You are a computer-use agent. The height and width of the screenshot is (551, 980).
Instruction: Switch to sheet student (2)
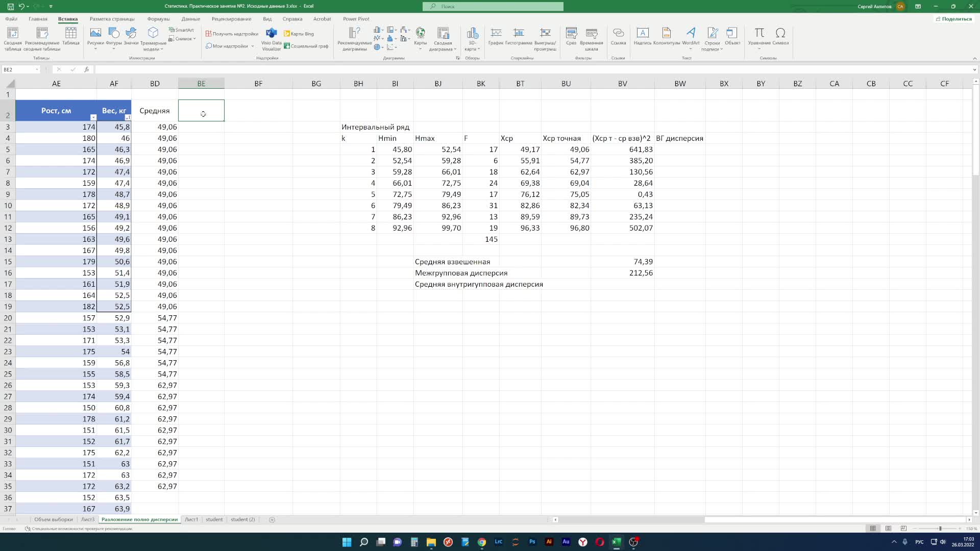click(x=243, y=519)
